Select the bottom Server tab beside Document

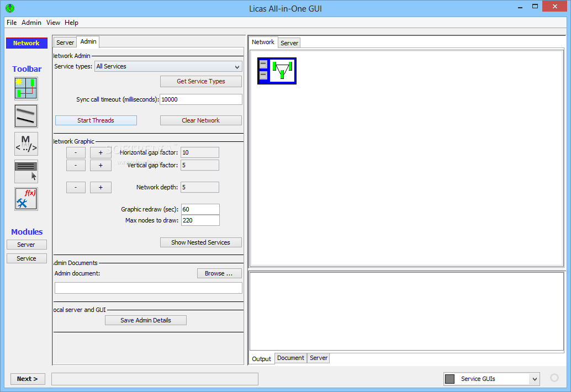point(319,358)
